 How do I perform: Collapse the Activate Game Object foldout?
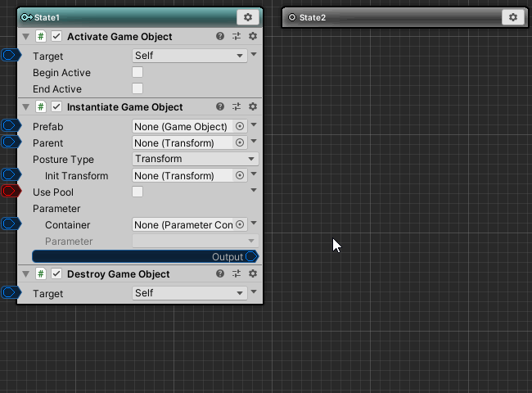25,37
